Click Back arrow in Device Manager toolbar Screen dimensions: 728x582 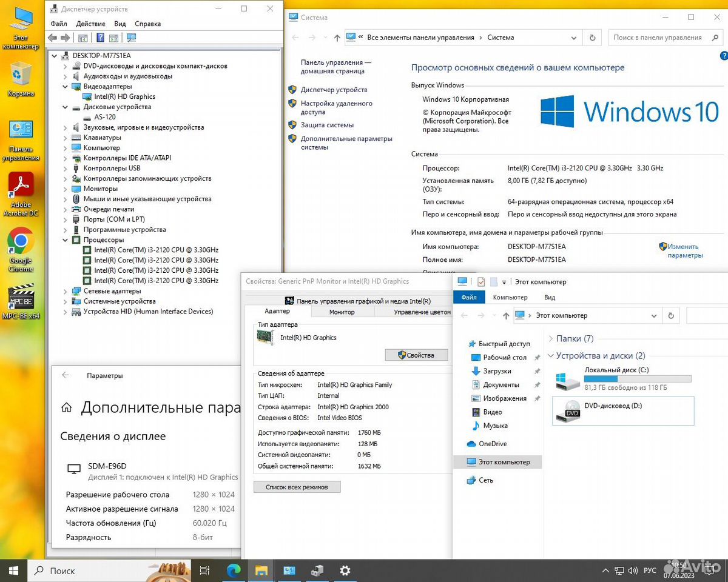coord(53,38)
